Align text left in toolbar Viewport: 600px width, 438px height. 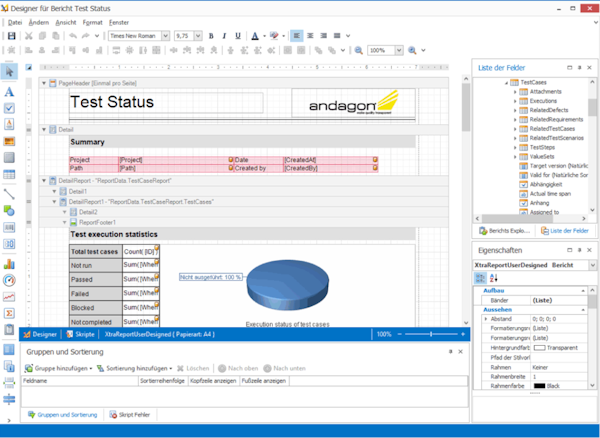(299, 35)
